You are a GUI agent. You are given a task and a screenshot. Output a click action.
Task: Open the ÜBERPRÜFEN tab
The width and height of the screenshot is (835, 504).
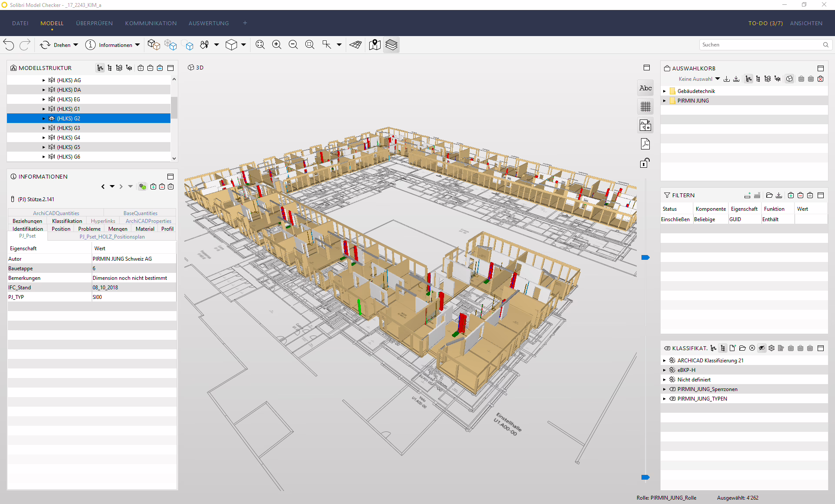click(x=94, y=23)
